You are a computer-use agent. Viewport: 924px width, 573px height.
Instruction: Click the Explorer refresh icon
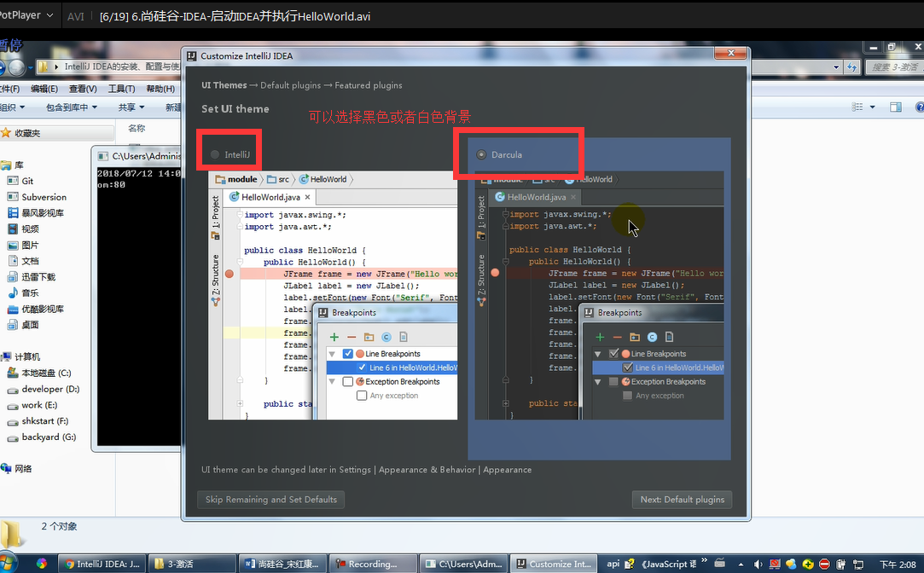852,67
